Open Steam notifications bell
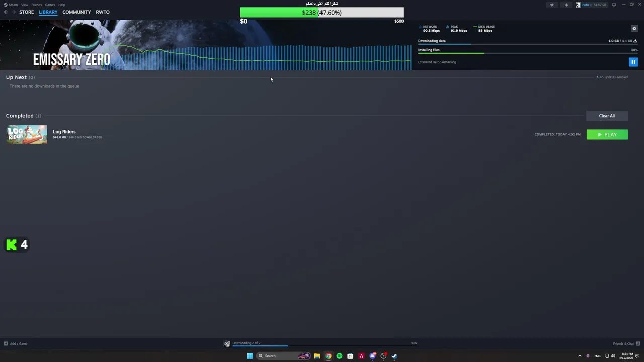This screenshot has width=644, height=362. coord(566,5)
